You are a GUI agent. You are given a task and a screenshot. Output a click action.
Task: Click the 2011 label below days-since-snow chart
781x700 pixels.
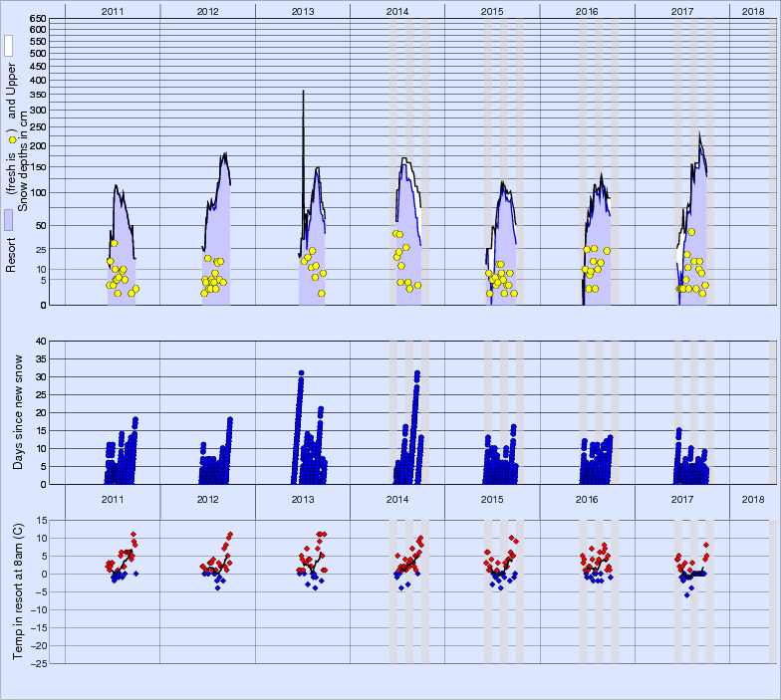pos(113,500)
